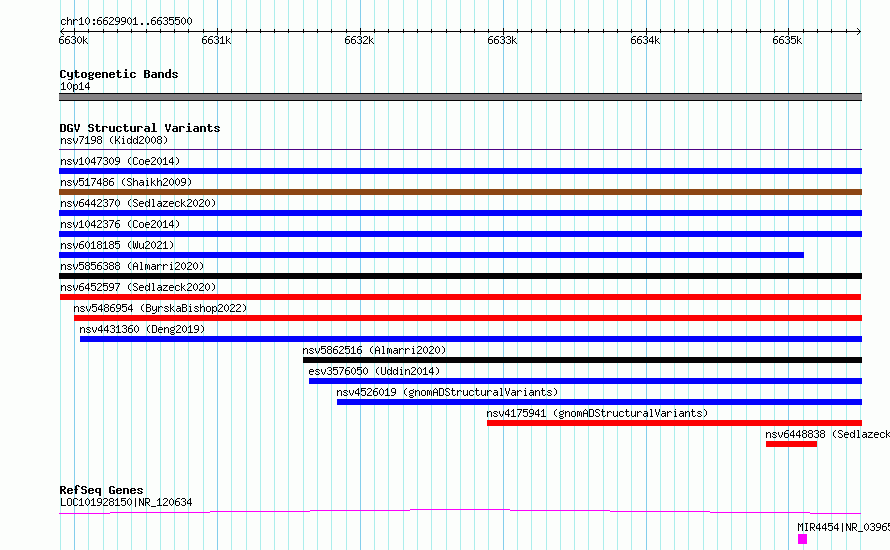Click the brown nsv517486 variant bar

tap(460, 192)
